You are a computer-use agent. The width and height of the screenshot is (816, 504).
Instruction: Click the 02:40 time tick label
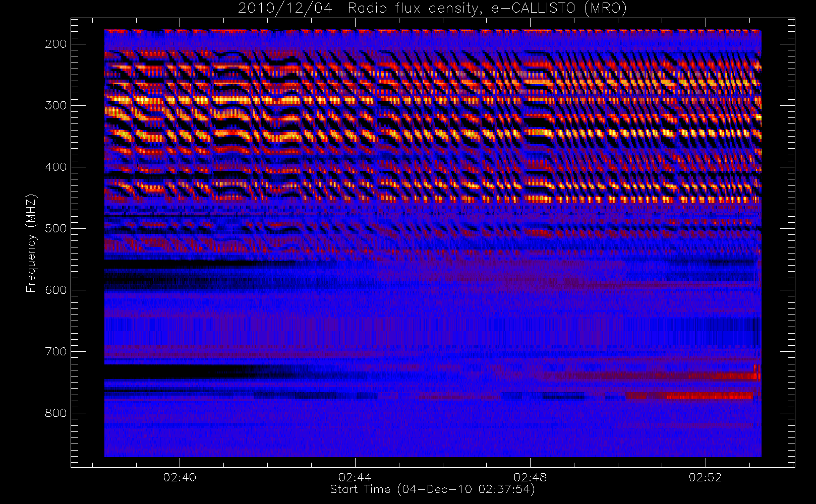pyautogui.click(x=180, y=477)
